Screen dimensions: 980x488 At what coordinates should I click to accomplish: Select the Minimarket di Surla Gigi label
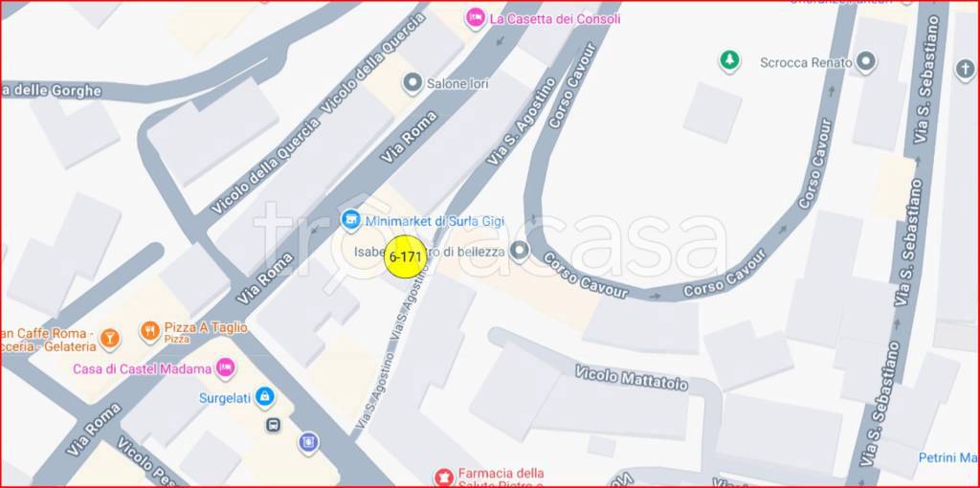(x=435, y=221)
